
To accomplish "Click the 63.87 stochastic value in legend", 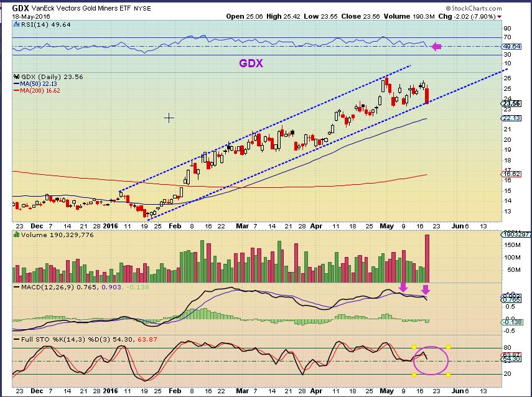I will [x=147, y=339].
